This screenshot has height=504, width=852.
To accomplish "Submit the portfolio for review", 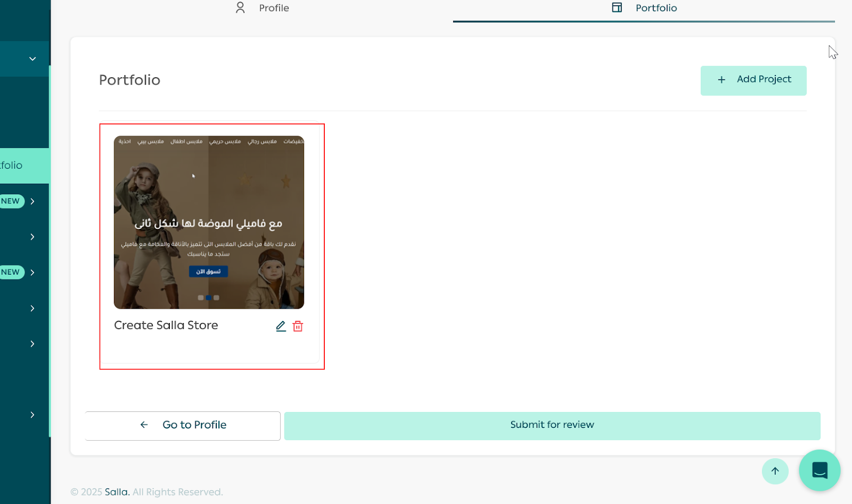I will coord(552,425).
